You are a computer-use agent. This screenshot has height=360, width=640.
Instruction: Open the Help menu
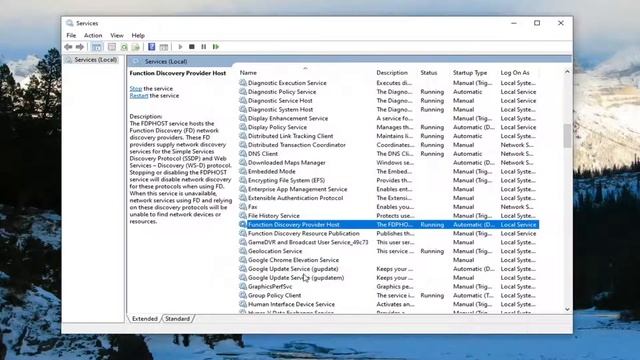pos(138,36)
